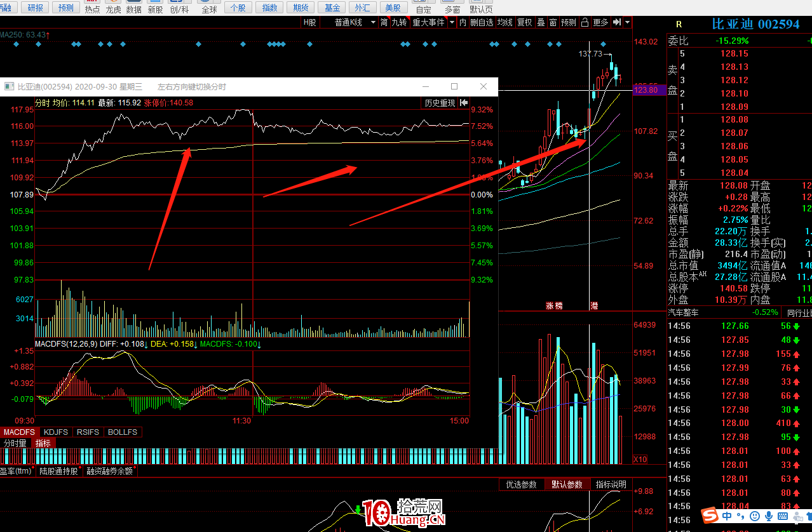
Task: Open the 龙虎 ranking toolbar icon
Action: click(x=113, y=8)
